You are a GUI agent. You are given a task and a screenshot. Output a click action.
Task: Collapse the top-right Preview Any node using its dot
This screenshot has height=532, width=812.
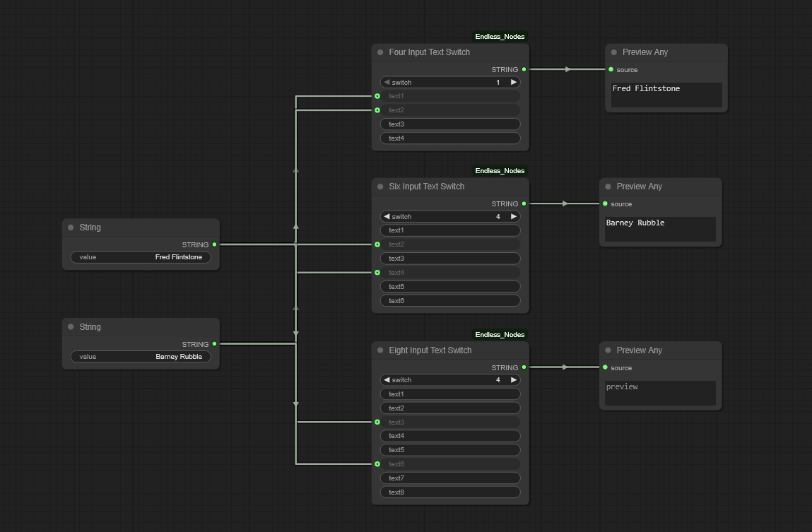(x=613, y=52)
